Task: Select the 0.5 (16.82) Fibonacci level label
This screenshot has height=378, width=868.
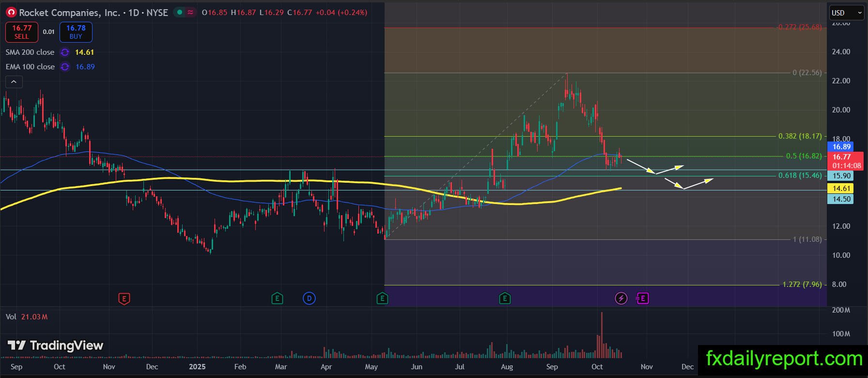Action: pos(804,156)
